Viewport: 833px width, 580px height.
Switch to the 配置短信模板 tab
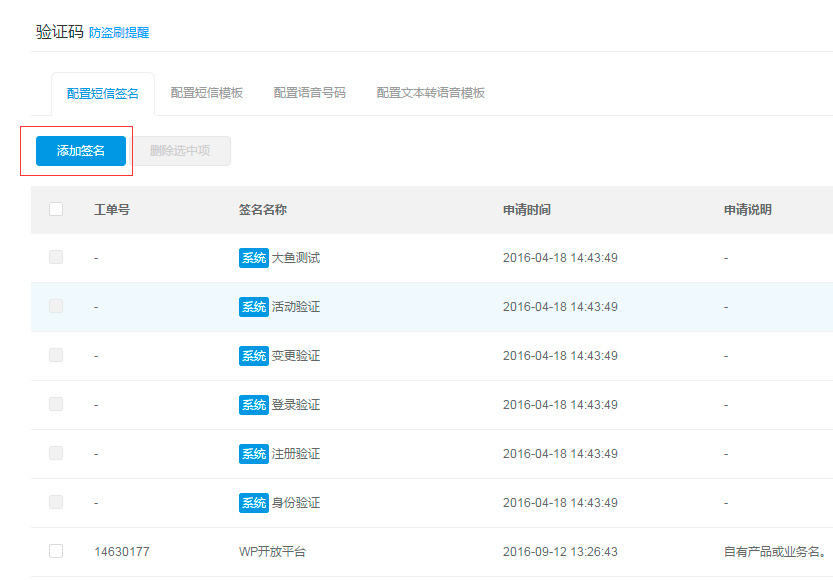[x=207, y=93]
